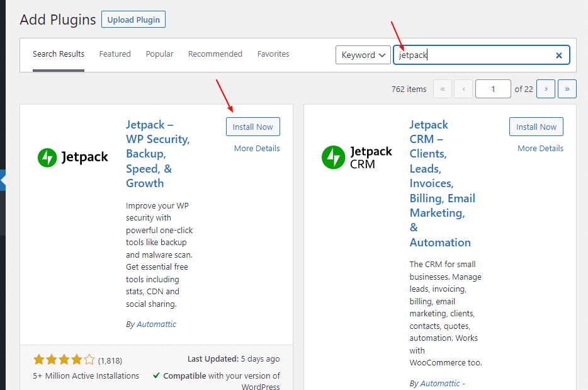Rate Jetpack by clicking a star
The width and height of the screenshot is (588, 390).
(64, 359)
